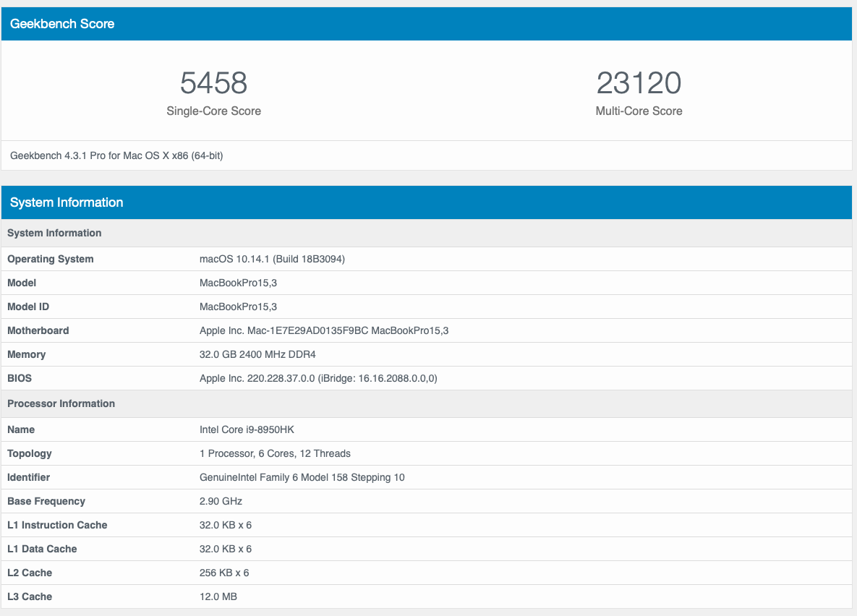
Task: Click the 'Multi-Core Score' label
Action: pos(639,111)
